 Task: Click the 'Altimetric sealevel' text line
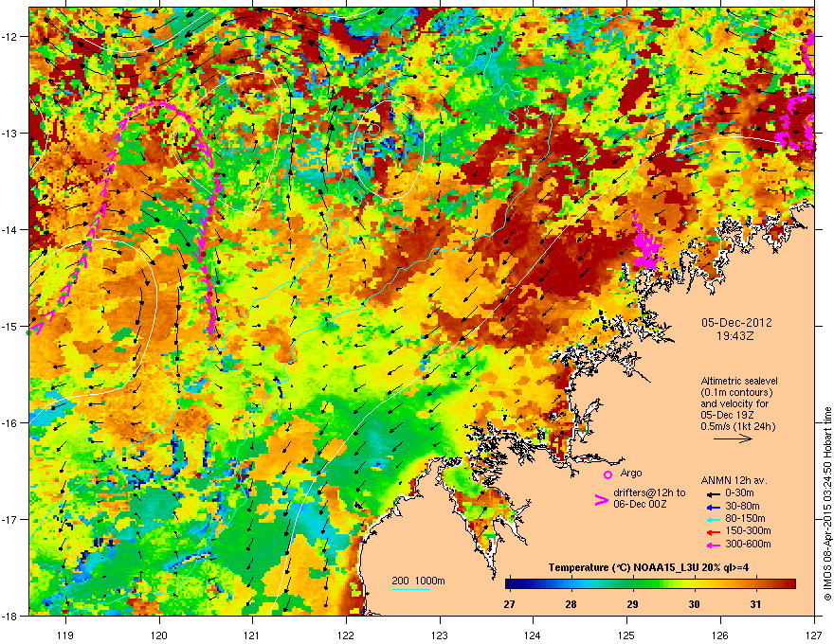[x=739, y=381]
